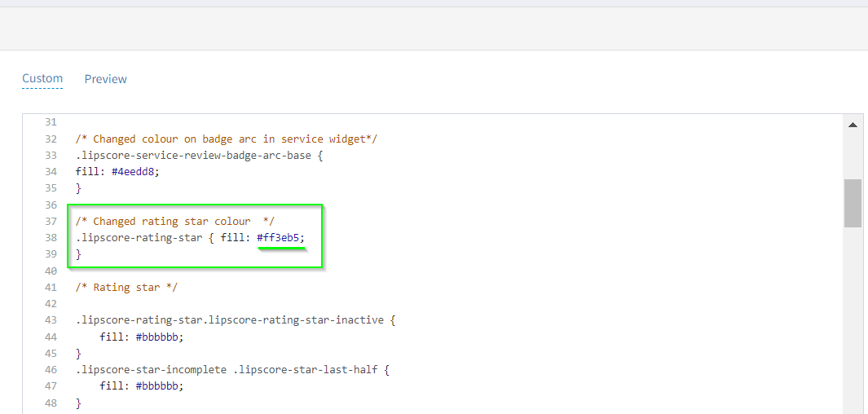The image size is (868, 414).
Task: Click the #4eedd8 fill colour value
Action: [135, 172]
